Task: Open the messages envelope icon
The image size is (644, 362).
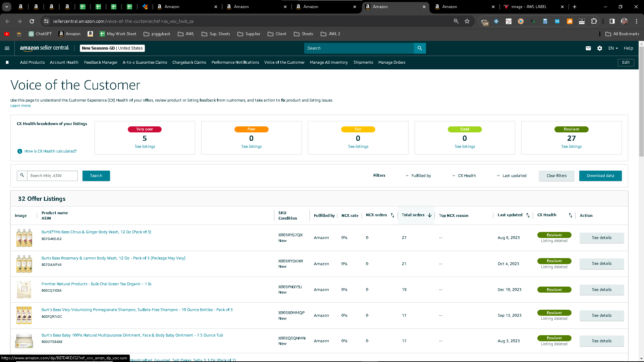Action: coord(588,48)
